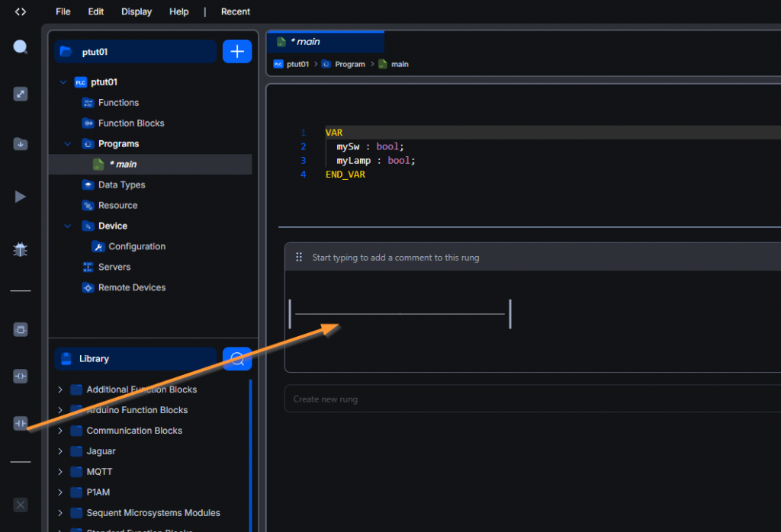Click the Library search button
781x532 pixels.
237,358
